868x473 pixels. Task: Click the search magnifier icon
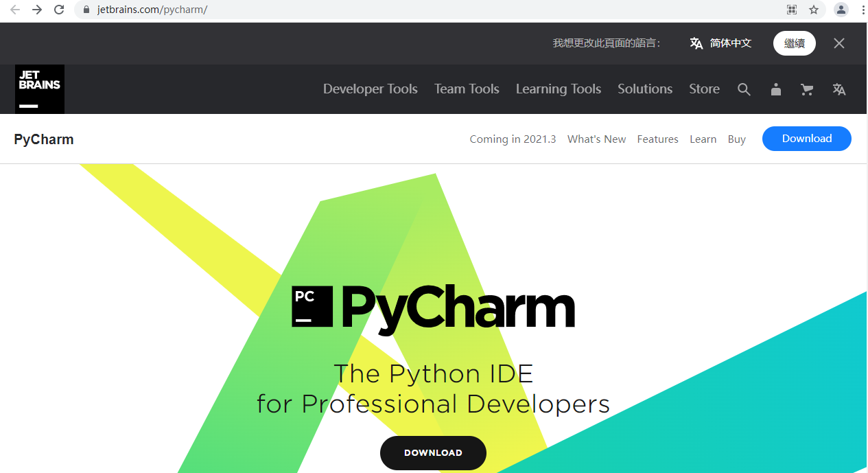point(744,89)
